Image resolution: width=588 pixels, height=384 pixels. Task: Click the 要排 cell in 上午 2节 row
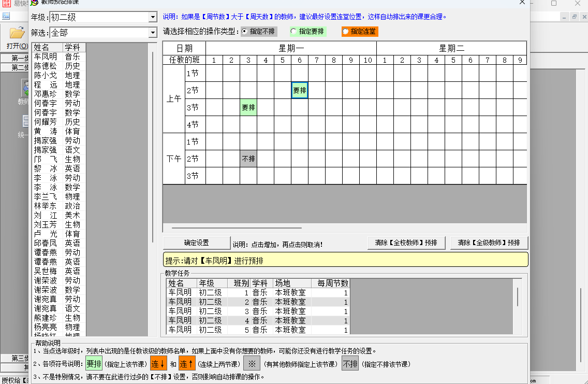[300, 91]
